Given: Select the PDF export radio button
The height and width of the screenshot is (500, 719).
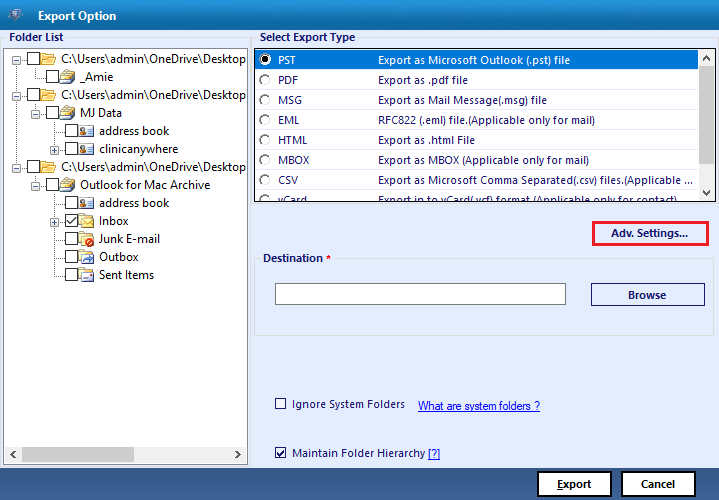Looking at the screenshot, I should pyautogui.click(x=265, y=80).
